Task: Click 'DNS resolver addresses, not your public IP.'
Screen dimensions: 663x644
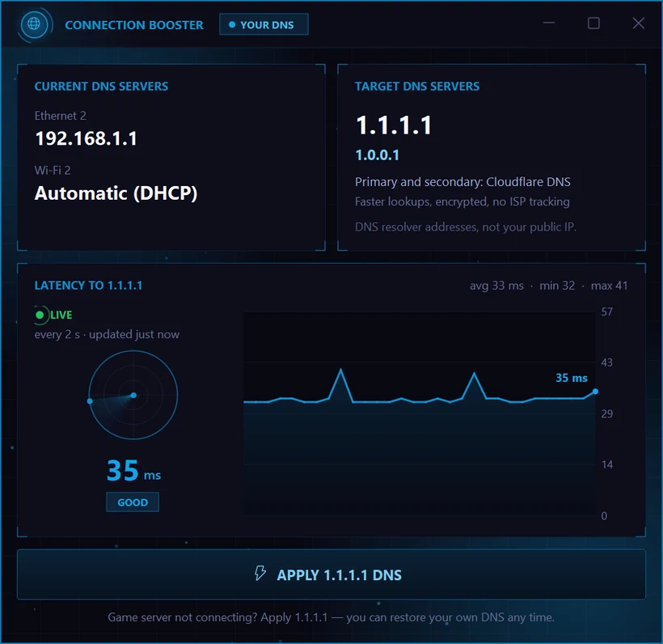Action: pos(466,227)
